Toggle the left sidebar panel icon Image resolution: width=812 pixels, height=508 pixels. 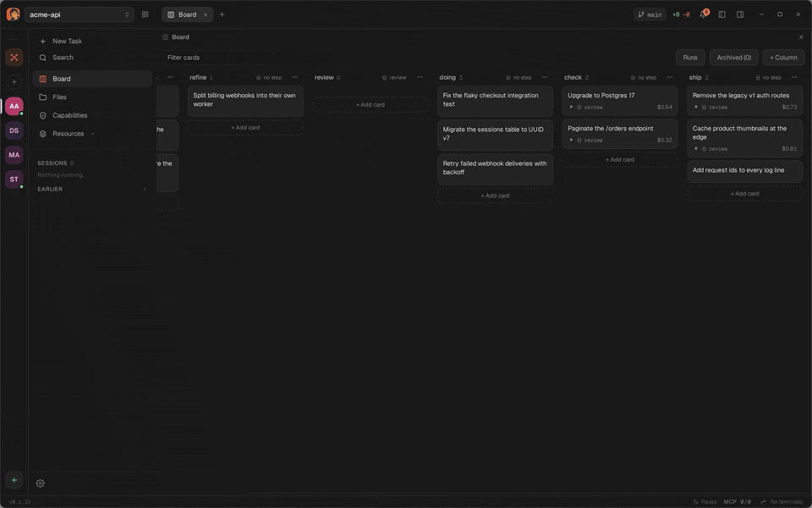(721, 14)
